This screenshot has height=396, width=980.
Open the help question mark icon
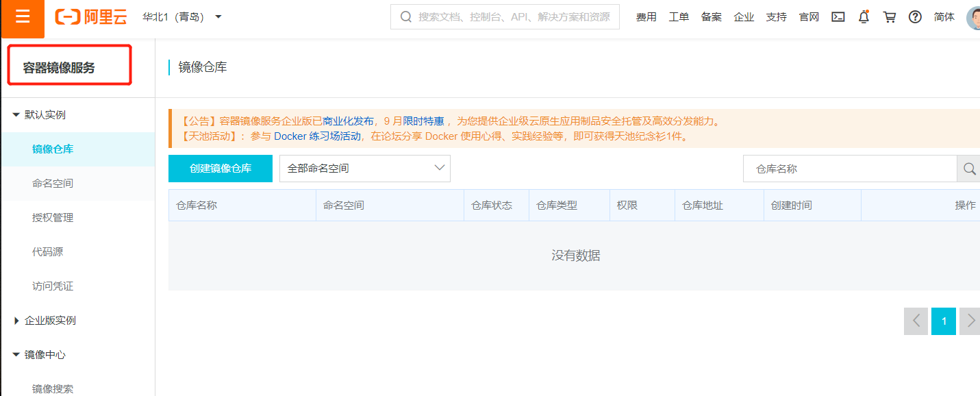[915, 17]
